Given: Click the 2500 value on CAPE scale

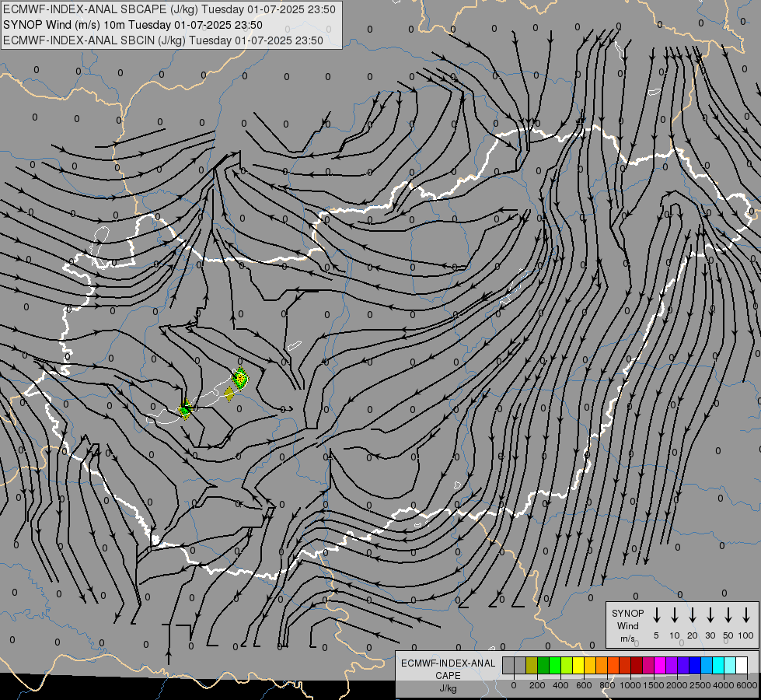Looking at the screenshot, I should (x=700, y=685).
